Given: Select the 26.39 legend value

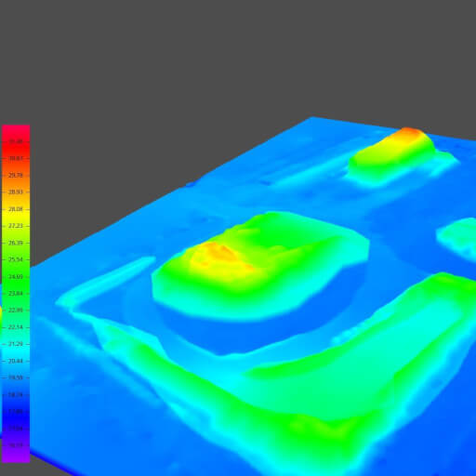Looking at the screenshot, I should pos(16,243).
